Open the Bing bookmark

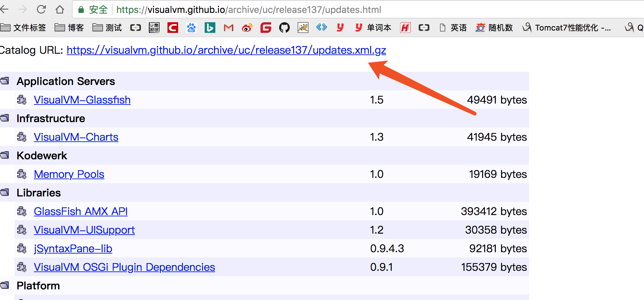coord(210,28)
